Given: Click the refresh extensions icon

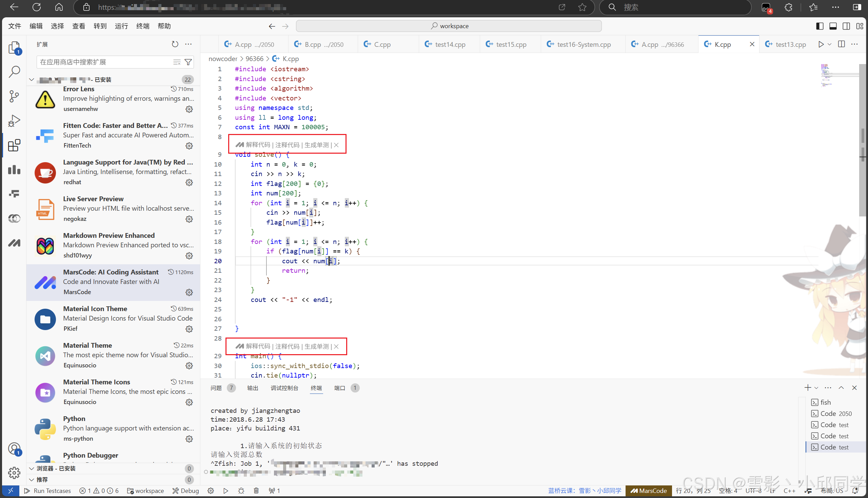Looking at the screenshot, I should click(x=175, y=44).
